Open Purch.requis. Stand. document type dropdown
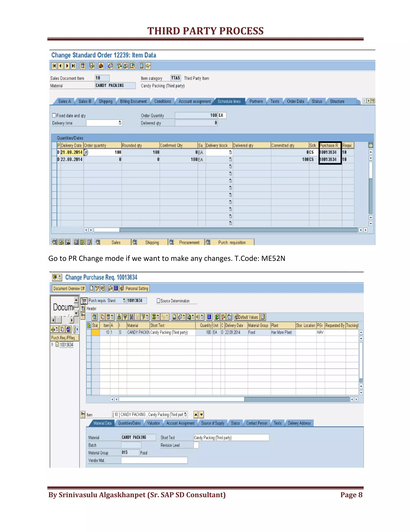 pos(124,300)
